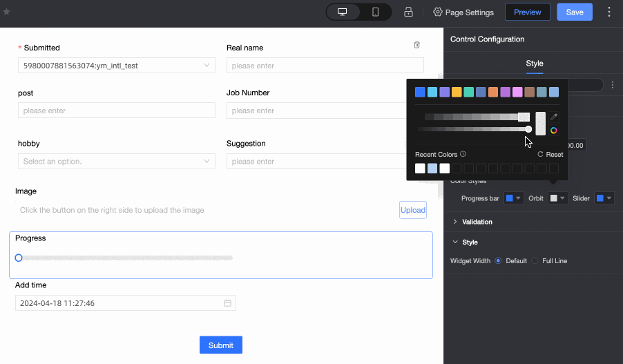623x364 pixels.
Task: Select the Style tab in configuration
Action: [535, 64]
